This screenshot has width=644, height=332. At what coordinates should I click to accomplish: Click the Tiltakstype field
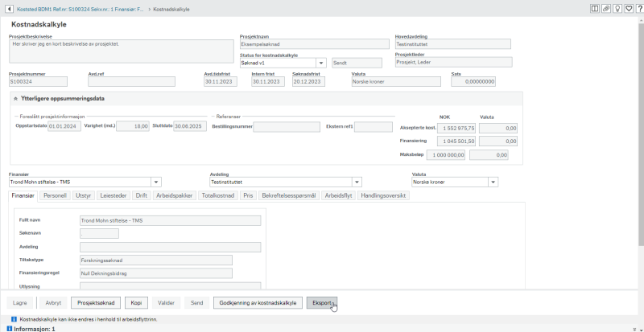pos(156,260)
